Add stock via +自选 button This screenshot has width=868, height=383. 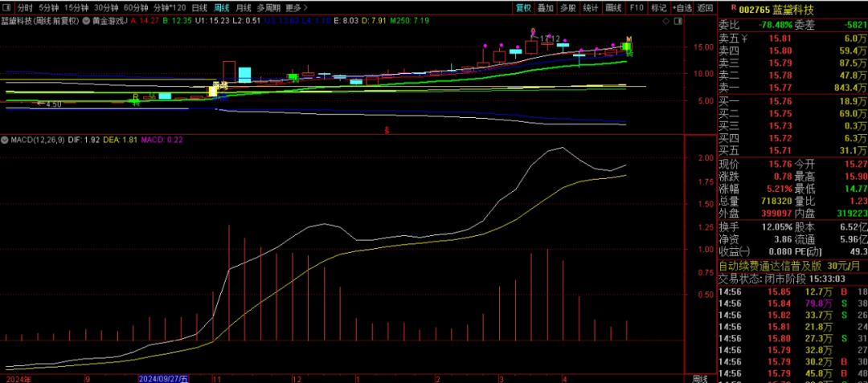click(x=682, y=8)
